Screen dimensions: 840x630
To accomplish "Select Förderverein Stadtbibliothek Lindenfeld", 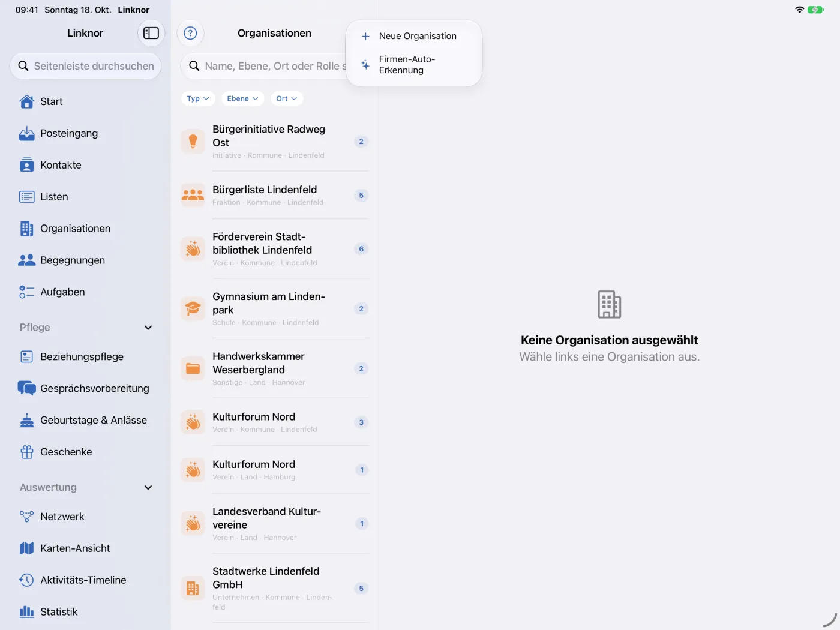I will click(x=275, y=249).
